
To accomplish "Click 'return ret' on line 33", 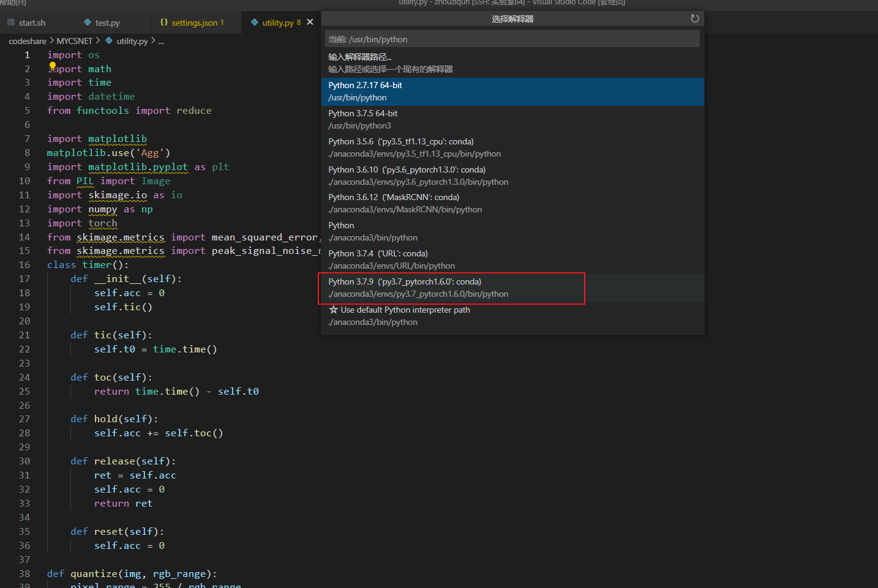I will click(123, 504).
